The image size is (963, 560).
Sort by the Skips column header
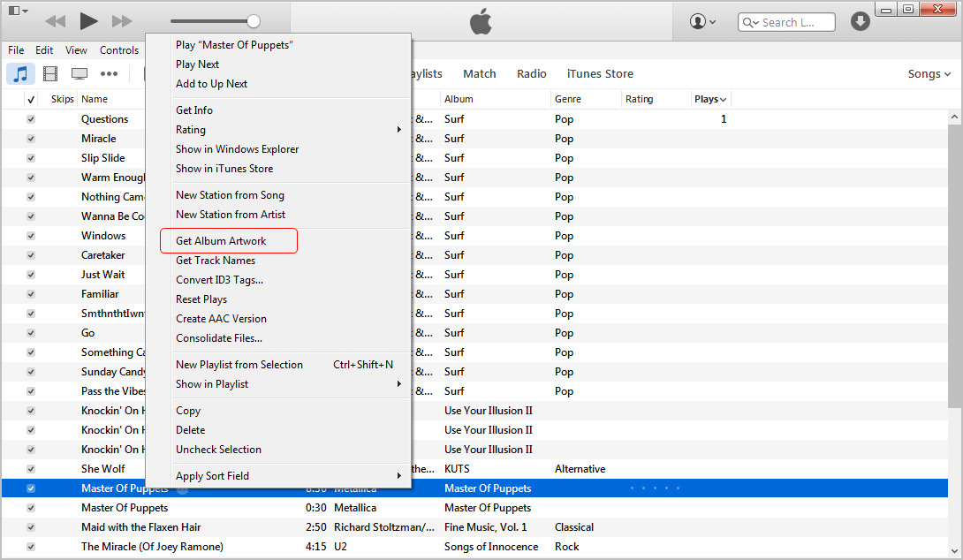coord(62,99)
